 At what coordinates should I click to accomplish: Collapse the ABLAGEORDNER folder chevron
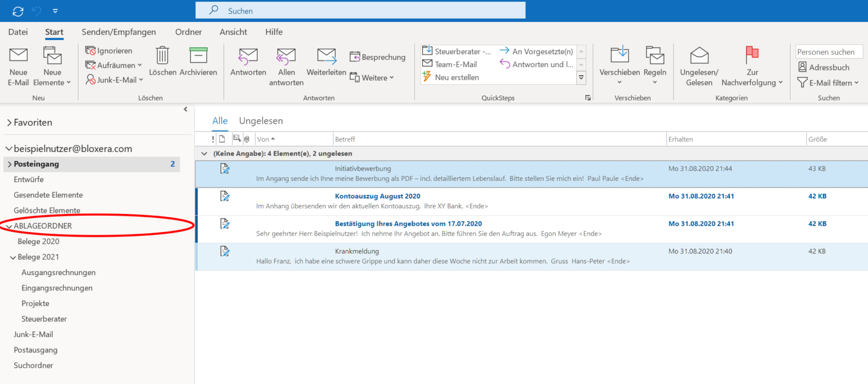(9, 226)
